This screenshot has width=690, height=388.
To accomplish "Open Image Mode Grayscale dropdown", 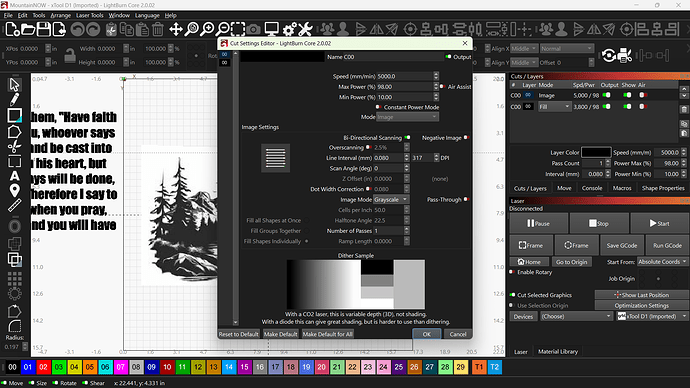I will point(391,199).
